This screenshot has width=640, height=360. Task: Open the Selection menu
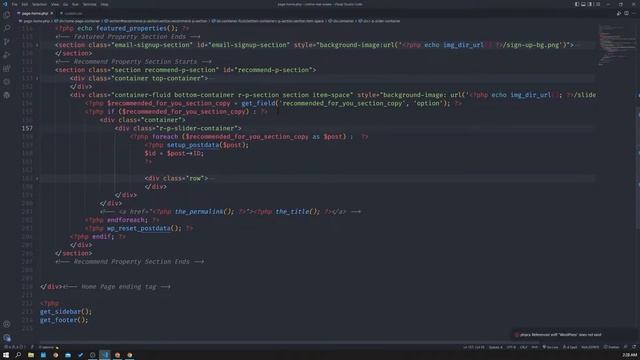click(x=40, y=4)
